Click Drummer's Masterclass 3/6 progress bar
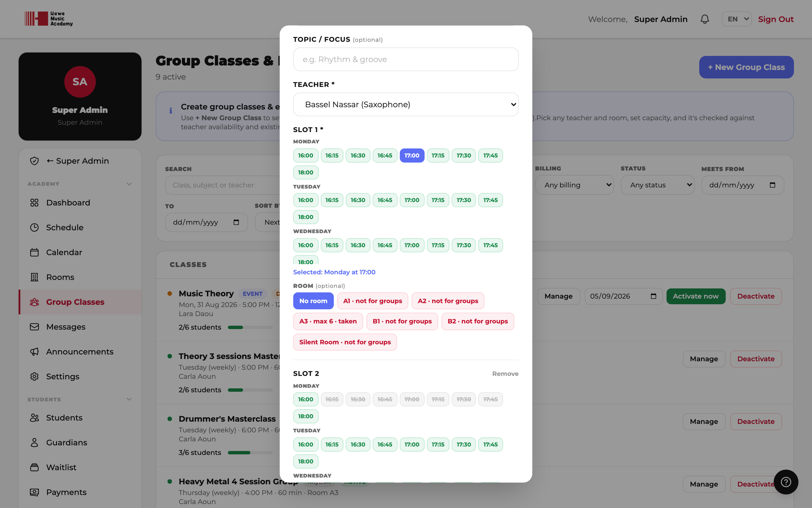Screen dimensions: 812x508 tap(250, 453)
